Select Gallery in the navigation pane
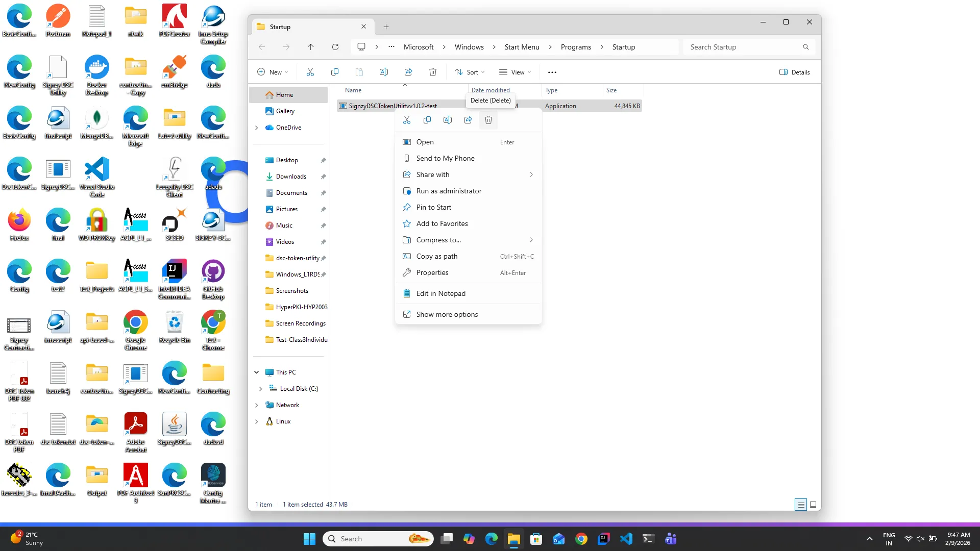 click(x=285, y=111)
